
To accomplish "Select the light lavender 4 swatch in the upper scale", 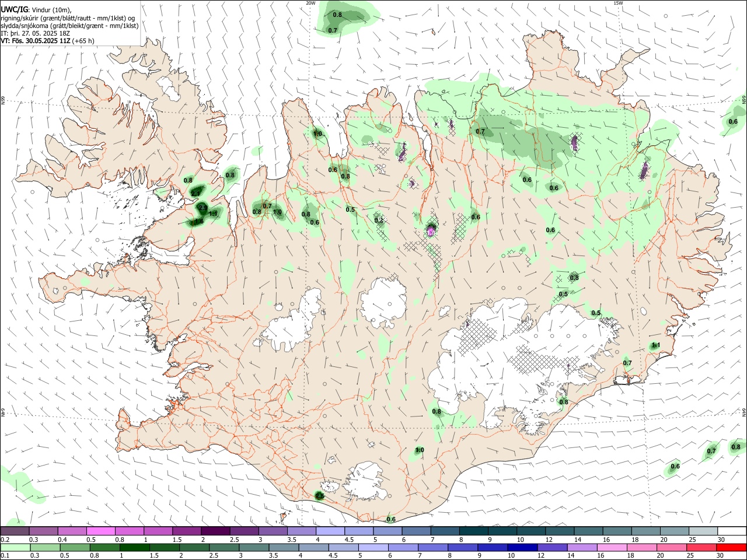I will [330, 531].
